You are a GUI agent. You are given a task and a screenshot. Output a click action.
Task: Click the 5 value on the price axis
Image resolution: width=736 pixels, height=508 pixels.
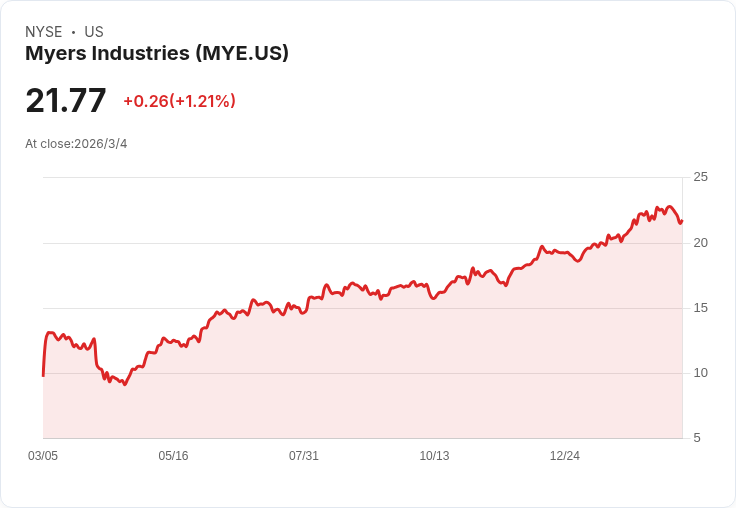(697, 438)
